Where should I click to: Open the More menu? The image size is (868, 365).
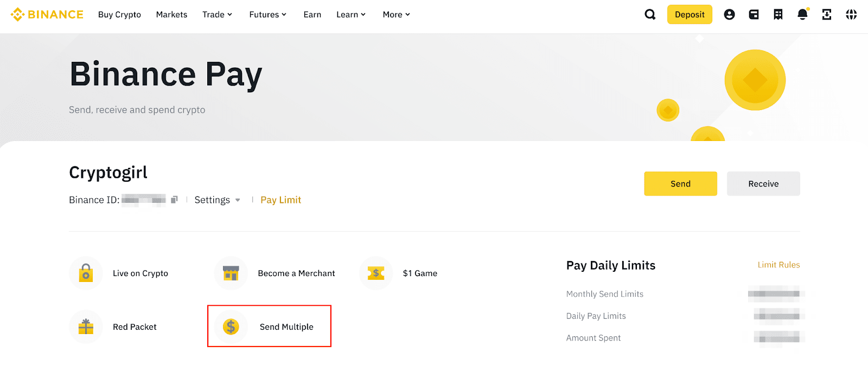396,15
